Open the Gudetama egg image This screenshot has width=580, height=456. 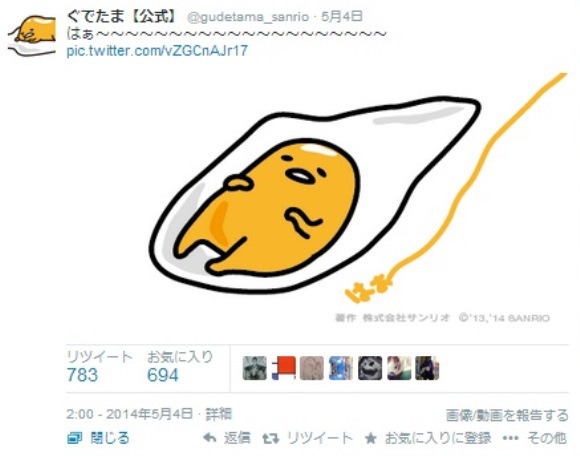pos(317,198)
